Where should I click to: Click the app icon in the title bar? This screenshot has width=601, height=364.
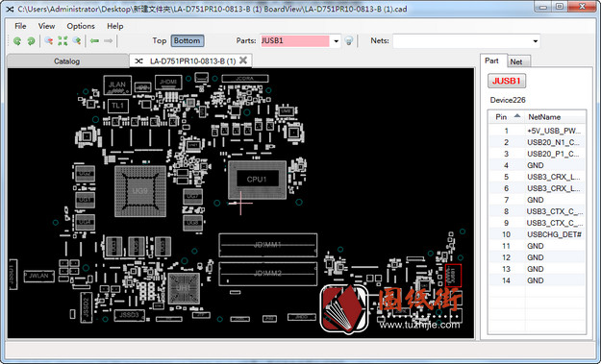pyautogui.click(x=11, y=9)
